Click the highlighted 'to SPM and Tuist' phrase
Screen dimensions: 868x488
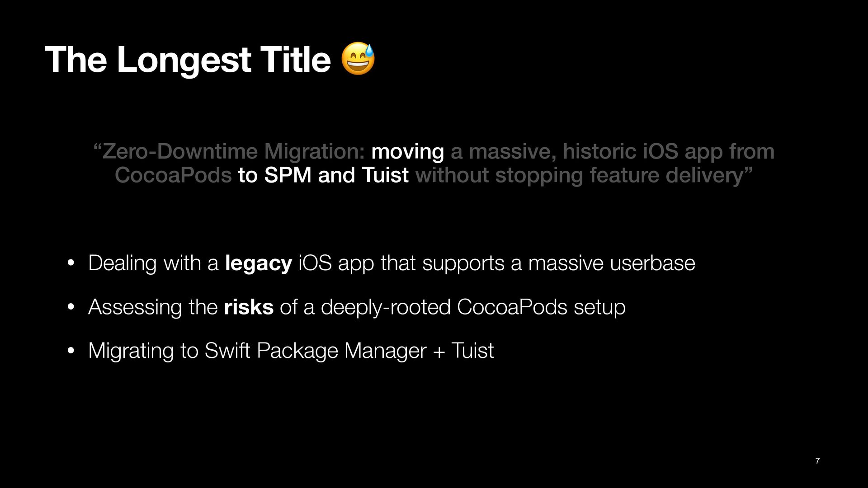point(323,175)
